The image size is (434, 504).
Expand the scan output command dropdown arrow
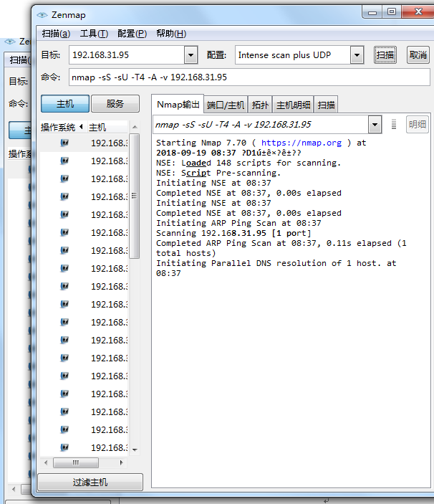click(x=375, y=125)
